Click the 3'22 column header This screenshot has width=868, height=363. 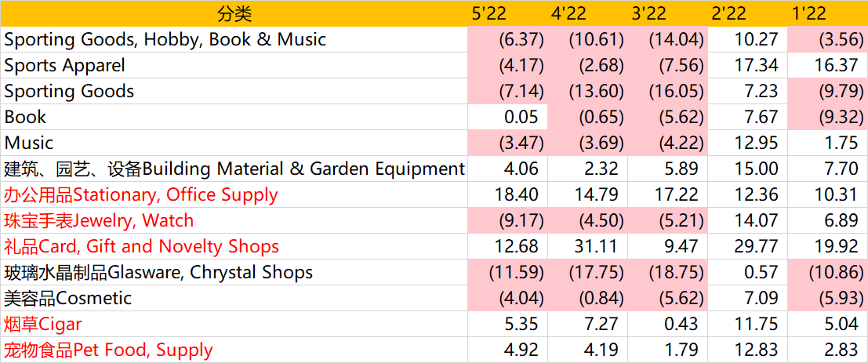(667, 14)
